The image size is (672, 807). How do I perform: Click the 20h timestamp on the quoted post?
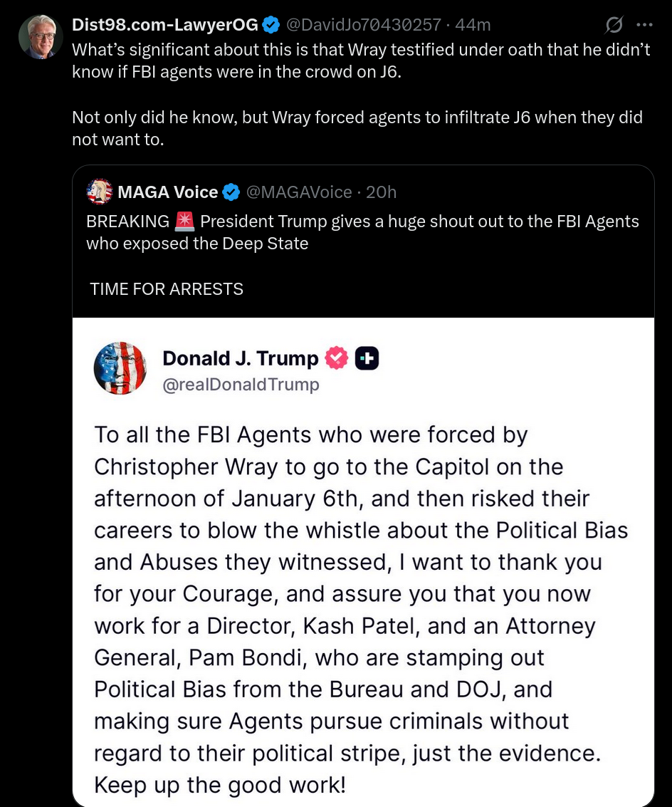point(381,192)
